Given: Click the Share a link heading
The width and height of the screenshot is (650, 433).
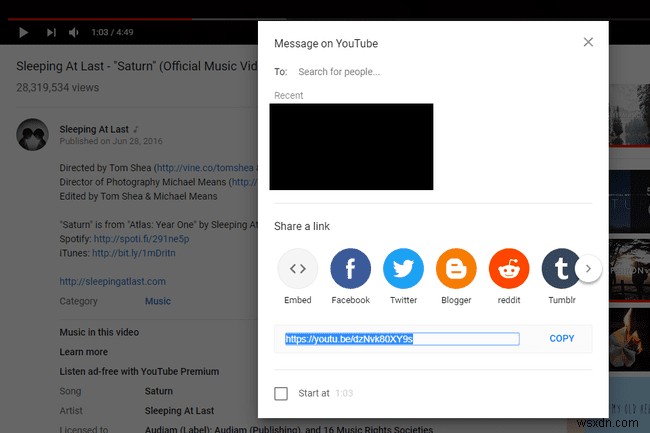Looking at the screenshot, I should (x=302, y=226).
